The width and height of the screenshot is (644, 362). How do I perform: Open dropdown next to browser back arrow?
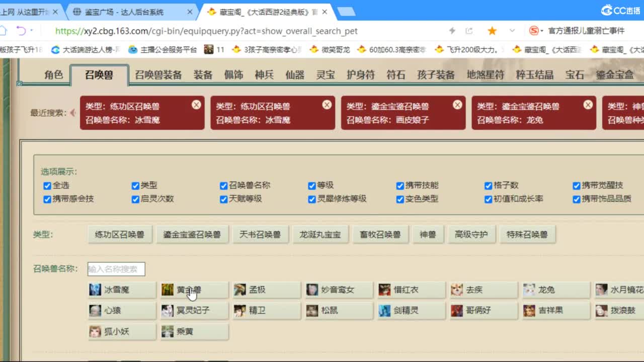coord(32,31)
